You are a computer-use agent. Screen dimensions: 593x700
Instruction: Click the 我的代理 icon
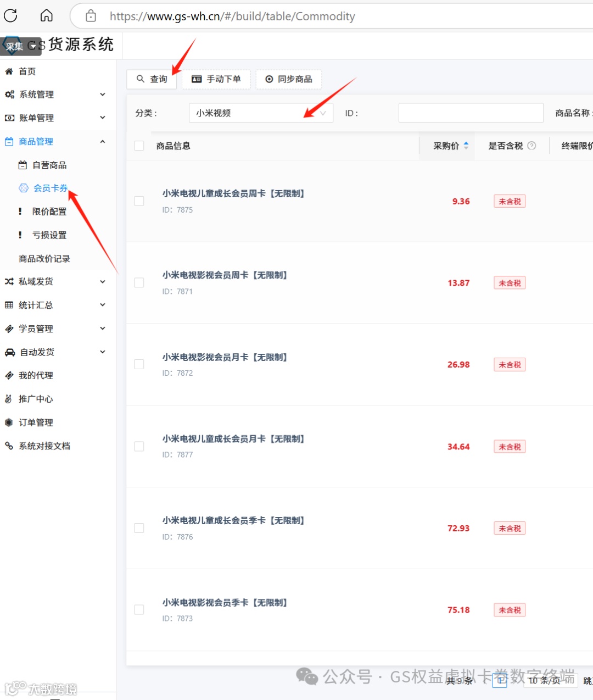coord(9,376)
